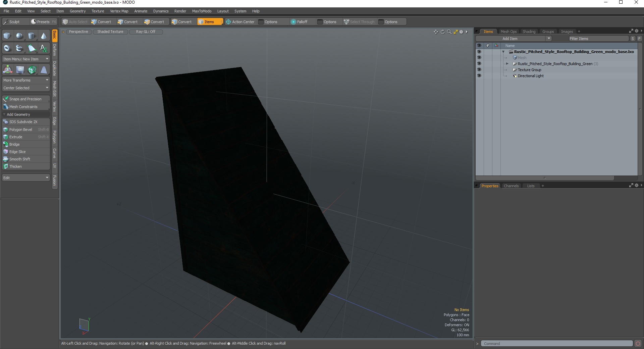Collapse the scene .lxo tree item
Screen dimensions: 644x349
[x=503, y=52]
